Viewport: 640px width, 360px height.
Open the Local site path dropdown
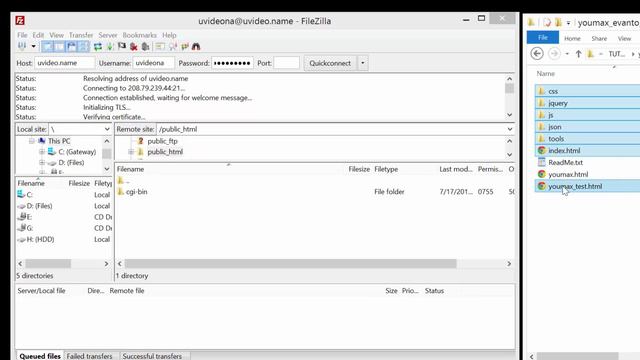click(107, 129)
